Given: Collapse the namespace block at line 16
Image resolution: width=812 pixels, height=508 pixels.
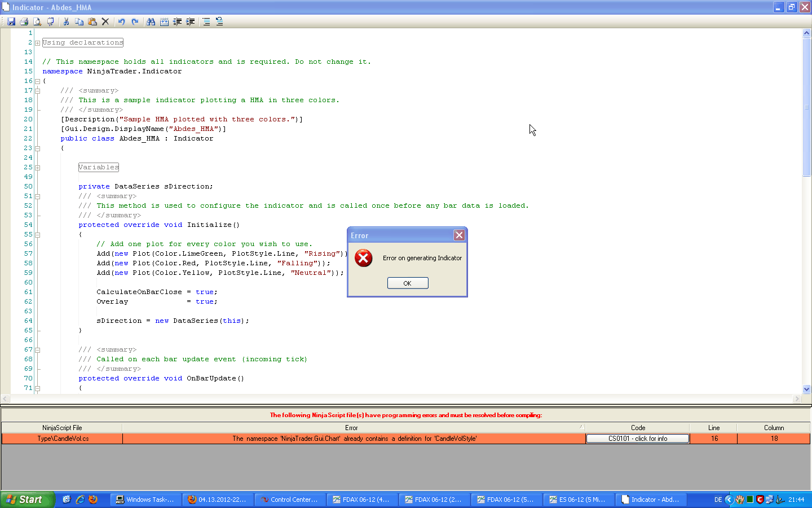Looking at the screenshot, I should (37, 81).
